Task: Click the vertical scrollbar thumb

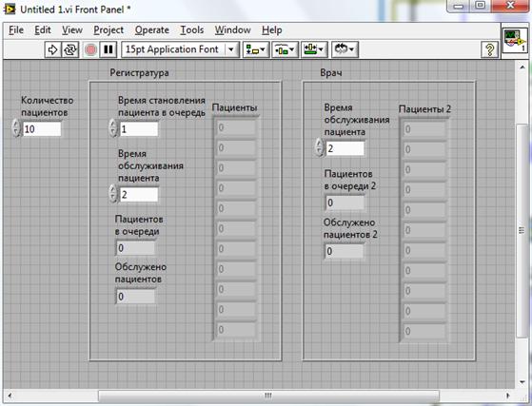Action: click(x=522, y=230)
